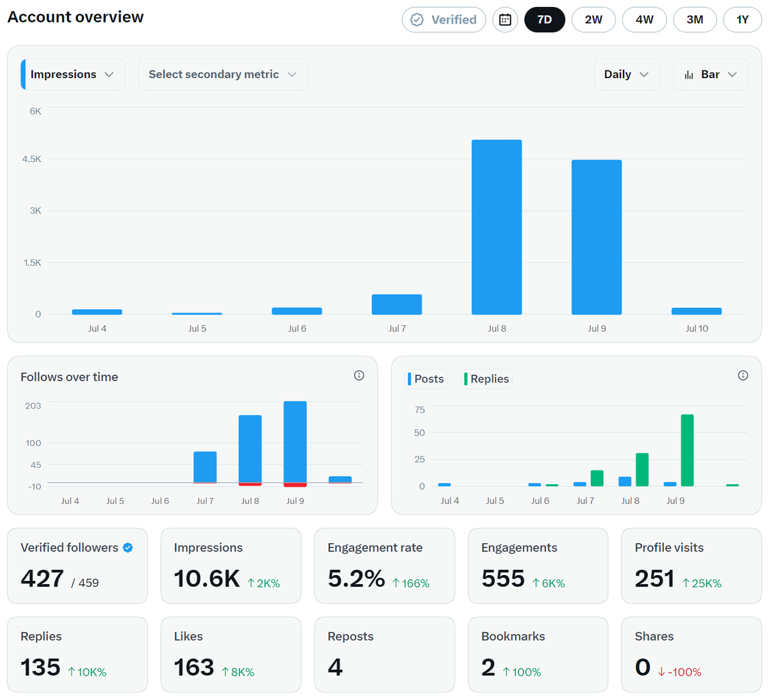Click the Impressions 10.6K stat card

point(231,566)
